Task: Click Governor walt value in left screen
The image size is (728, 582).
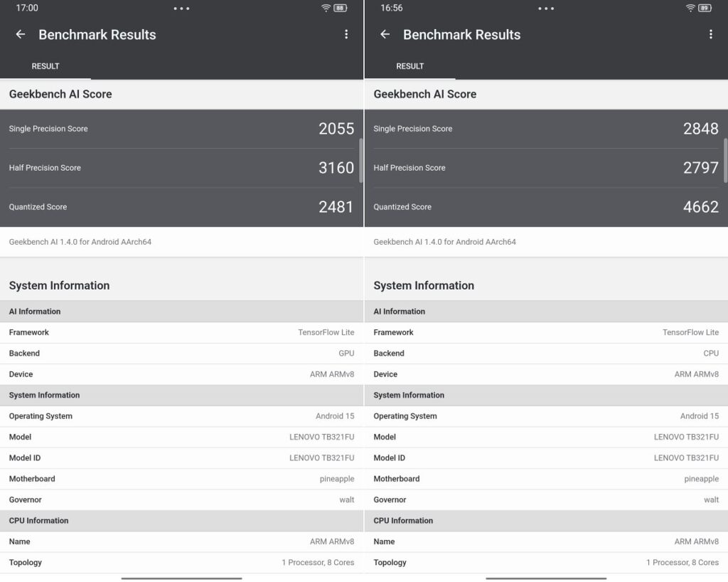Action: 346,499
